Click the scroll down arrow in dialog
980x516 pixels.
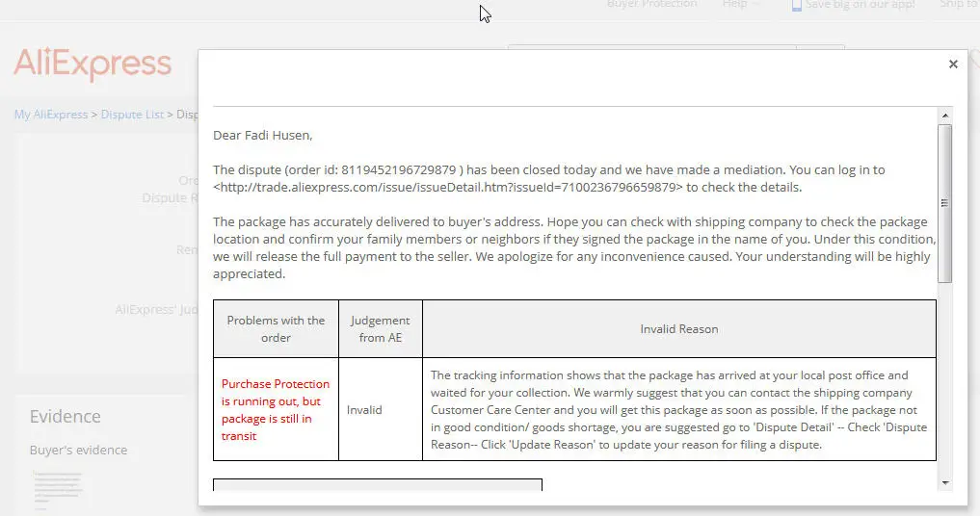click(945, 483)
